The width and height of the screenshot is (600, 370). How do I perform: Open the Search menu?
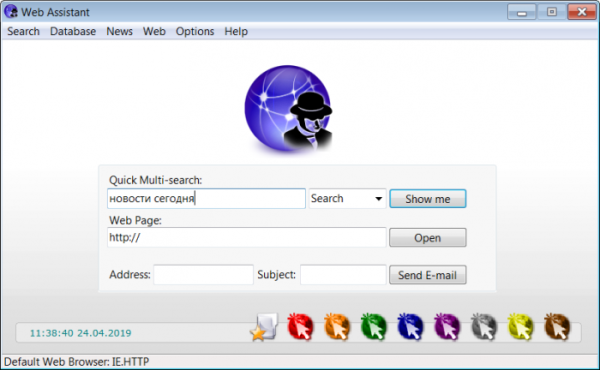click(23, 31)
